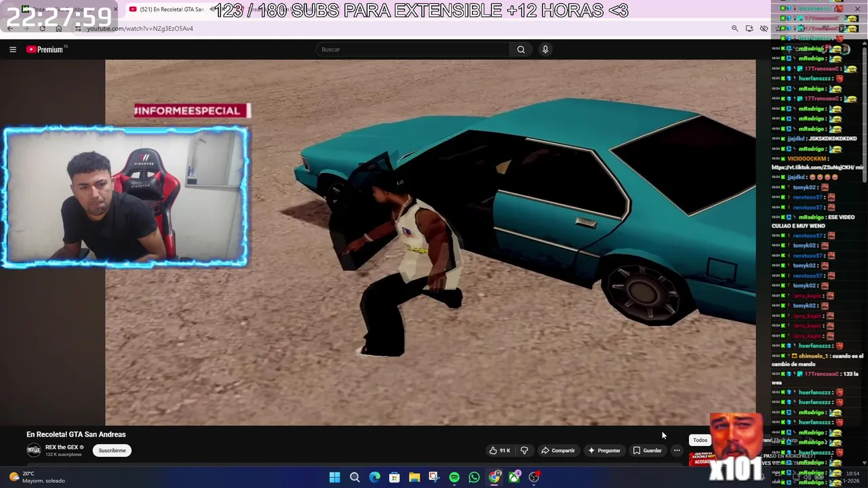The image size is (868, 488).
Task: Go back with the browser back arrow
Action: click(x=9, y=28)
